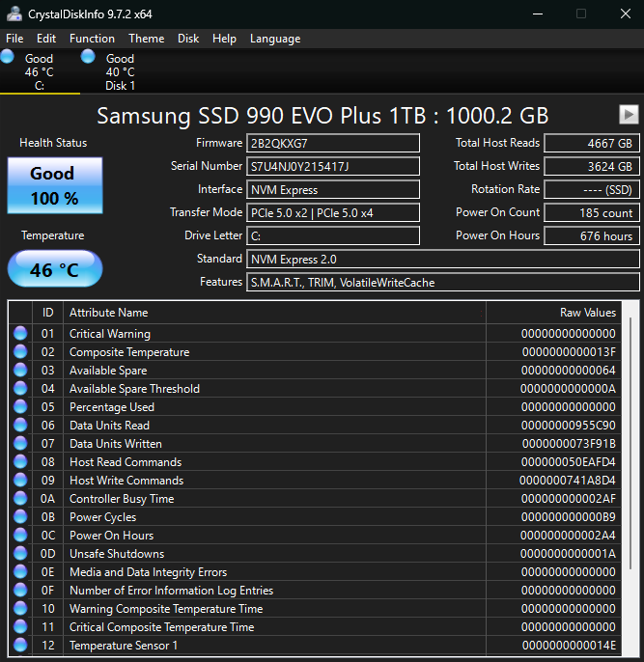Click status orb of Controller Busy Time row

coord(20,498)
